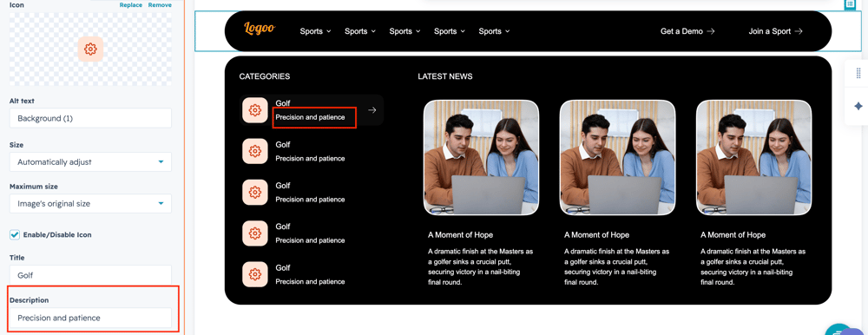Screen dimensions: 868x335
Task: Click the middle Latest News thumbnail image
Action: coord(617,157)
